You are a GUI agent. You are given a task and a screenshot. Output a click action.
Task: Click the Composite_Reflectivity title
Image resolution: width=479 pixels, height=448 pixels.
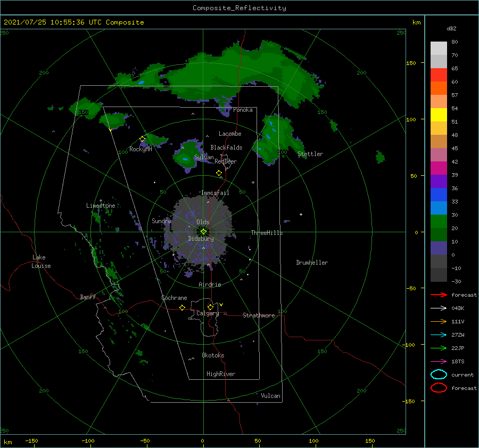(x=240, y=8)
